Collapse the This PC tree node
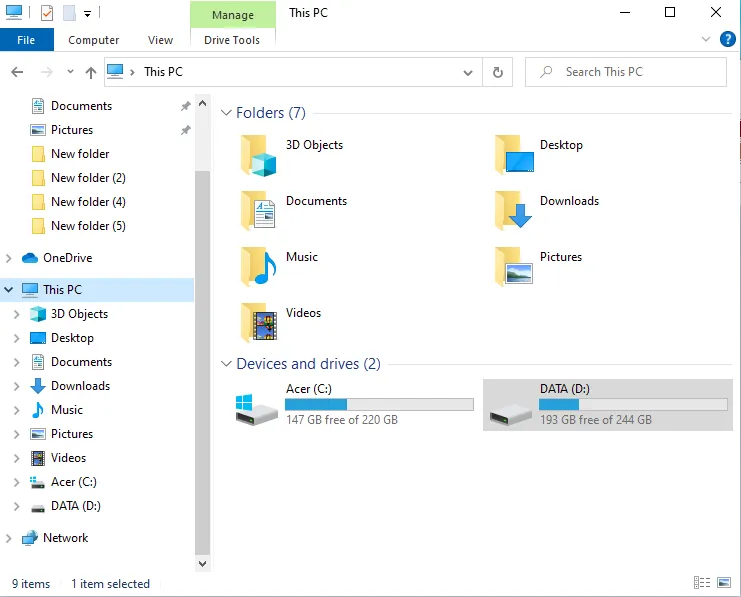Image resolution: width=741 pixels, height=597 pixels. [9, 289]
